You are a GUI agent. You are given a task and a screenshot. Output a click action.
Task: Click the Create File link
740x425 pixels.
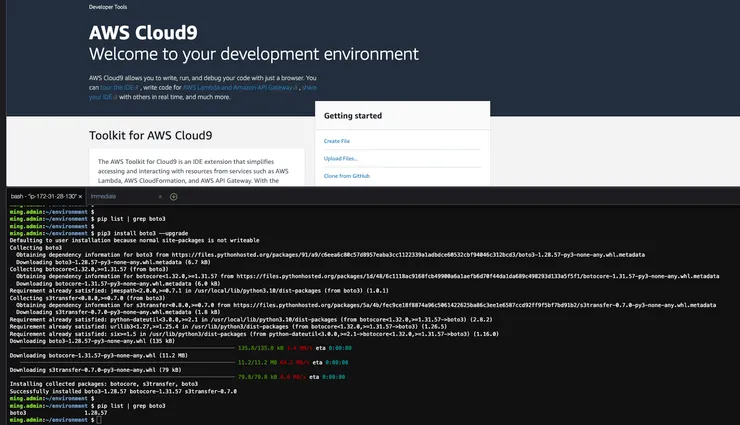336,141
